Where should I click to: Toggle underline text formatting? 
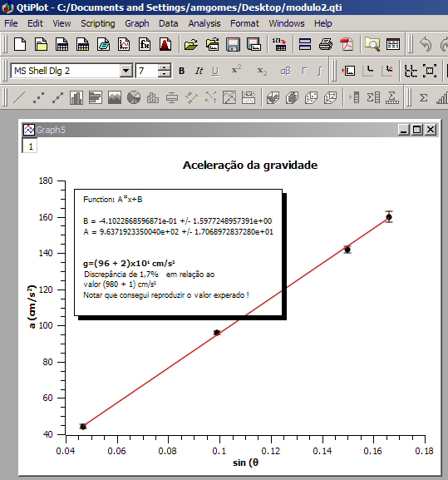click(x=215, y=71)
